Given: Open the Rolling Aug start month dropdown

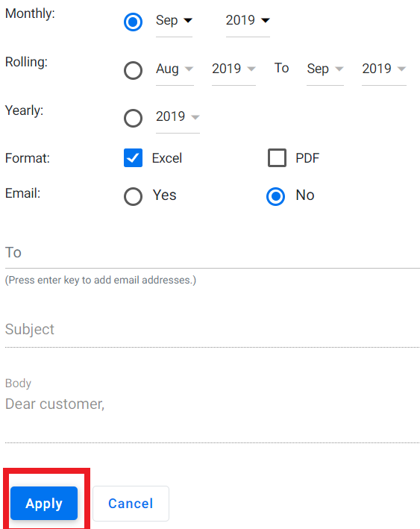Looking at the screenshot, I should [x=175, y=71].
